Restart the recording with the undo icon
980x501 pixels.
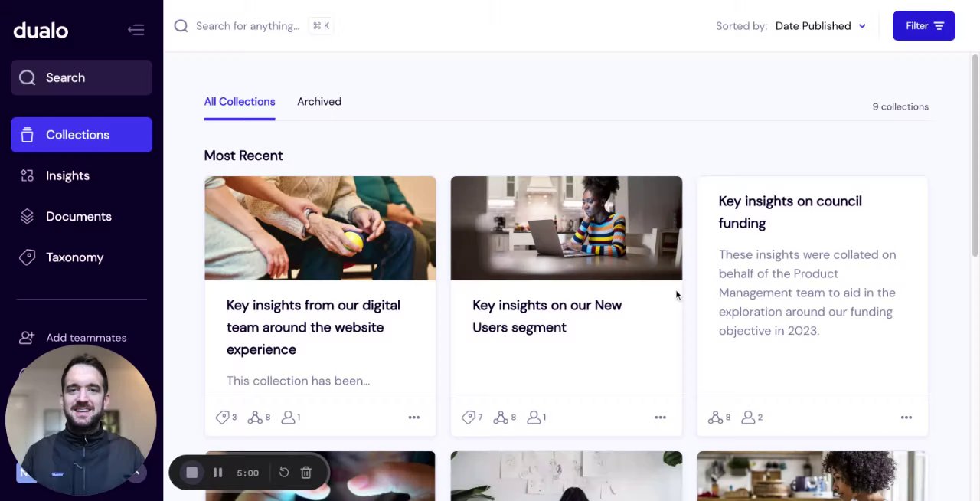pos(284,473)
